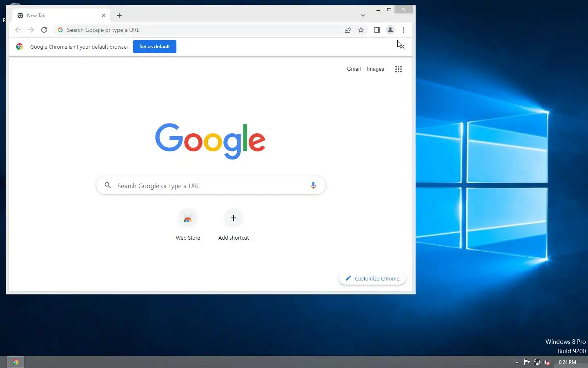
Task: Dismiss the default browser infobar
Action: coord(402,47)
